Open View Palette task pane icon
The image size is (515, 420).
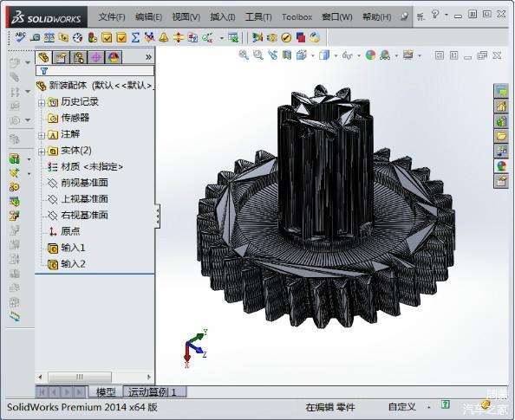pyautogui.click(x=501, y=151)
